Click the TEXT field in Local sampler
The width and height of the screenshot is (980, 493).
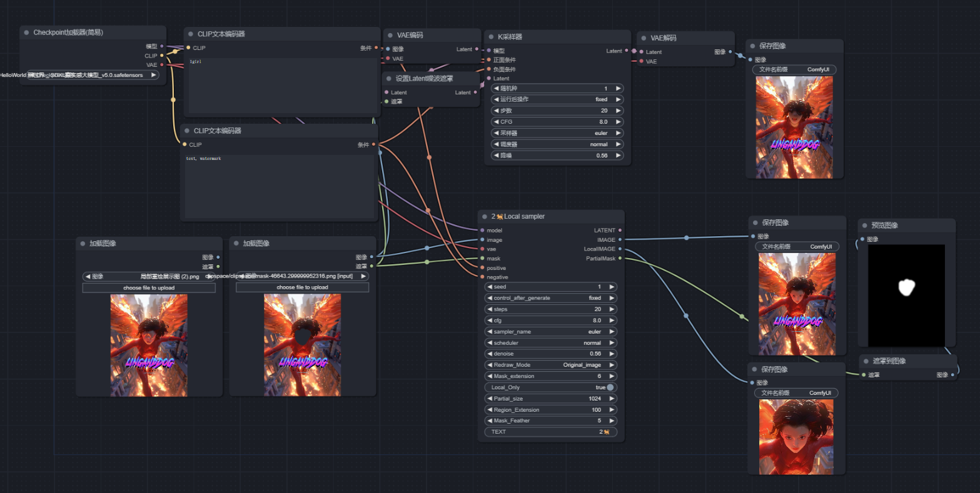550,432
